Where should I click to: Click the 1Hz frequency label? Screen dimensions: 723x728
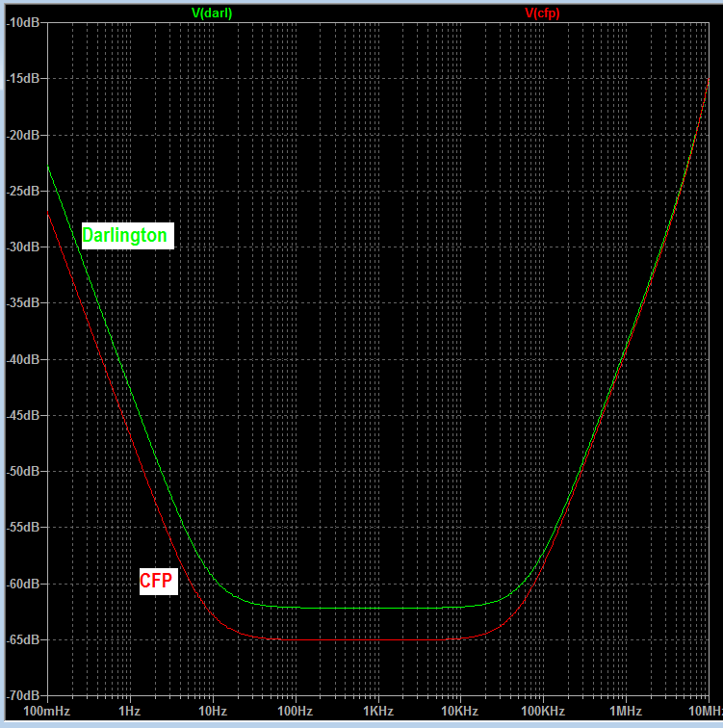[129, 712]
